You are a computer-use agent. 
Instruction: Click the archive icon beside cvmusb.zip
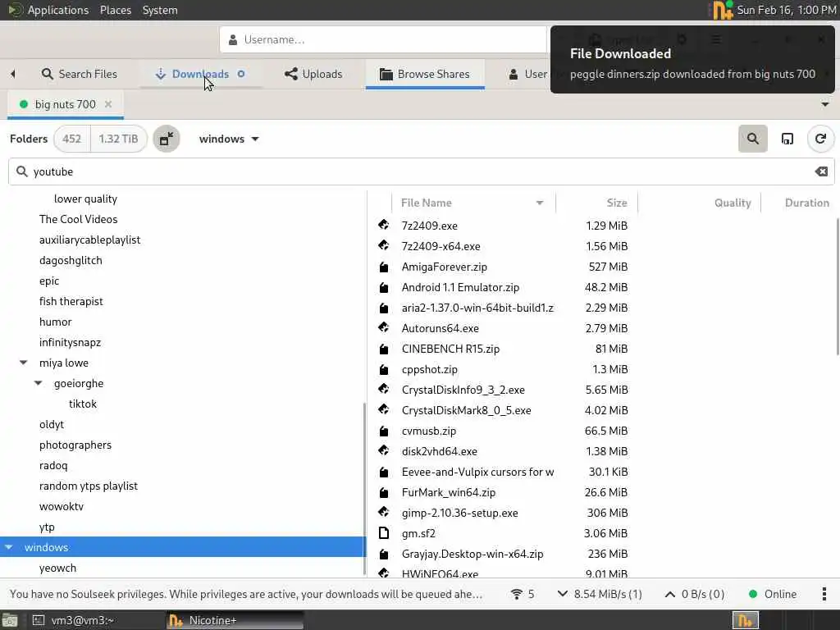(384, 431)
